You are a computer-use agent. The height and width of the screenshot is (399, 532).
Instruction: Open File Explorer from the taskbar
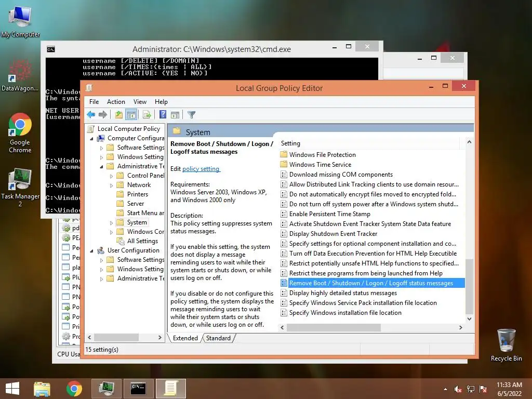click(42, 389)
